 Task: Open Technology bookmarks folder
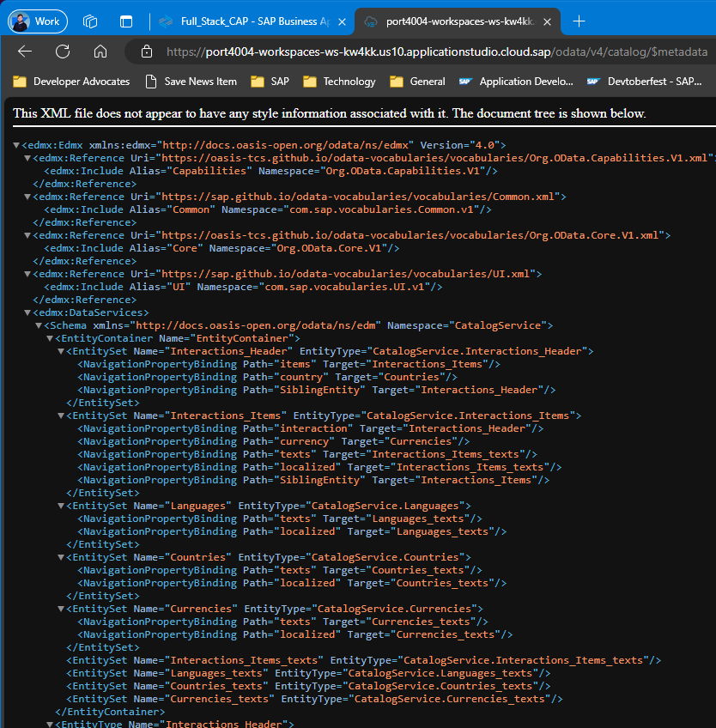[x=339, y=82]
